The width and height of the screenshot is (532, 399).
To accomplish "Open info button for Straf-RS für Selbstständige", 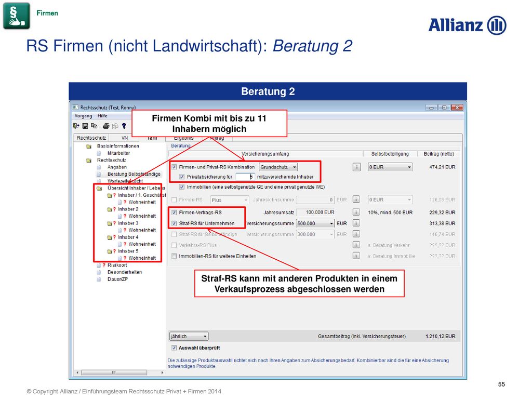I will click(x=356, y=234).
